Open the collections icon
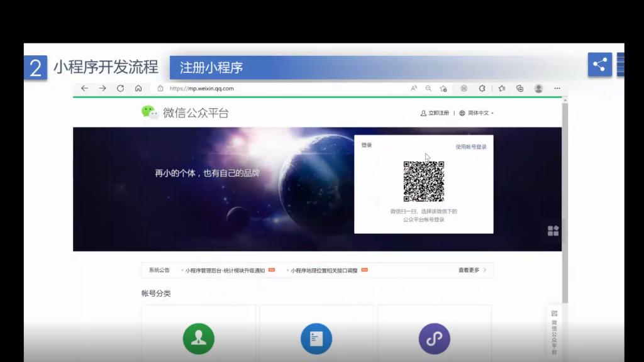 tap(520, 88)
